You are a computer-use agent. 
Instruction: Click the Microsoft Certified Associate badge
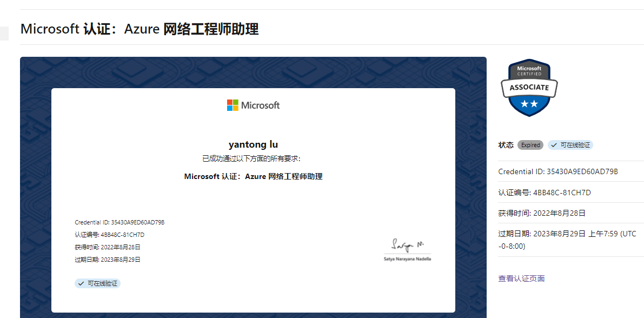[529, 88]
